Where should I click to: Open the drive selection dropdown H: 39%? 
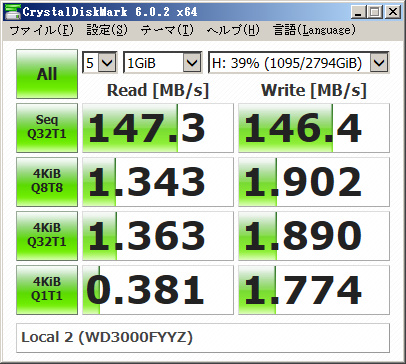(298, 63)
